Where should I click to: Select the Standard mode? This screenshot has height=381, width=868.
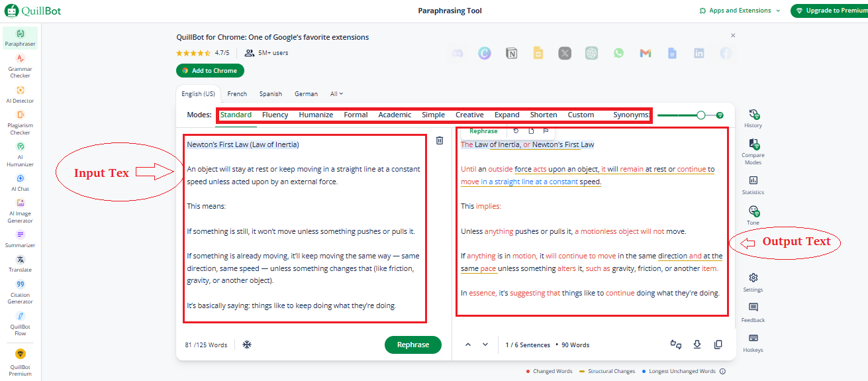coord(236,115)
